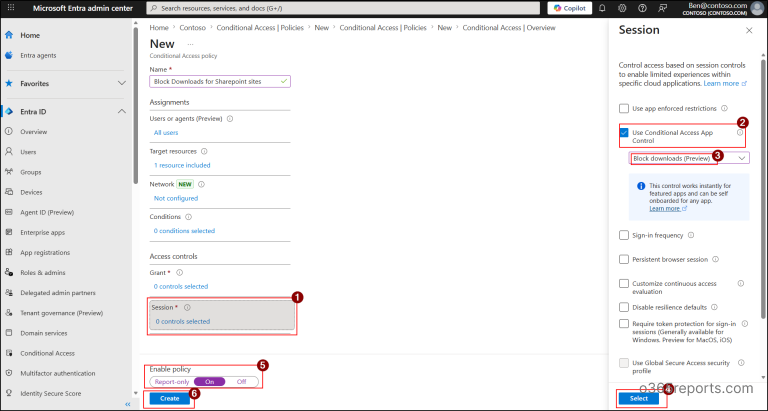Screen dimensions: 768x411
Task: Click the Conditional Access | Overview breadcrumb
Action: 509,28
